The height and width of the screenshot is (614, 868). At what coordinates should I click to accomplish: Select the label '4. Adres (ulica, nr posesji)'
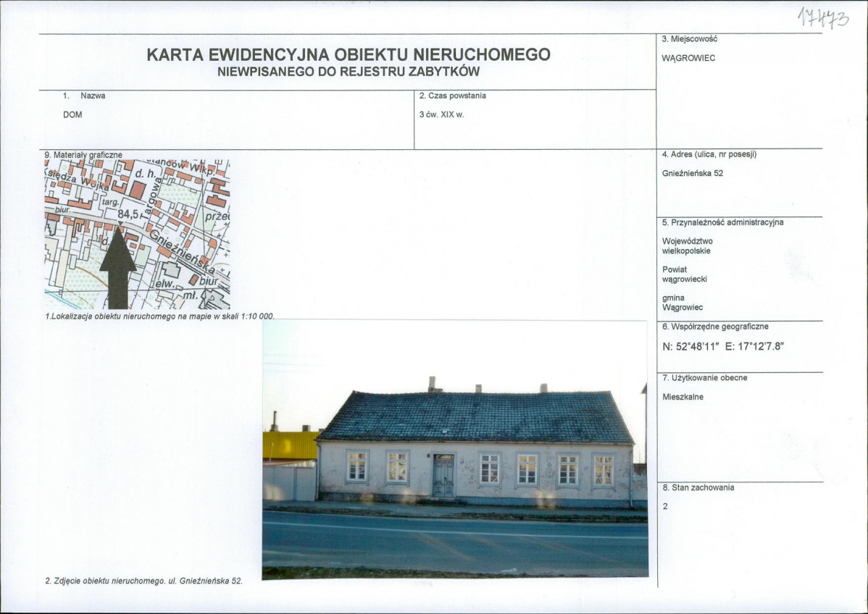[x=709, y=154]
